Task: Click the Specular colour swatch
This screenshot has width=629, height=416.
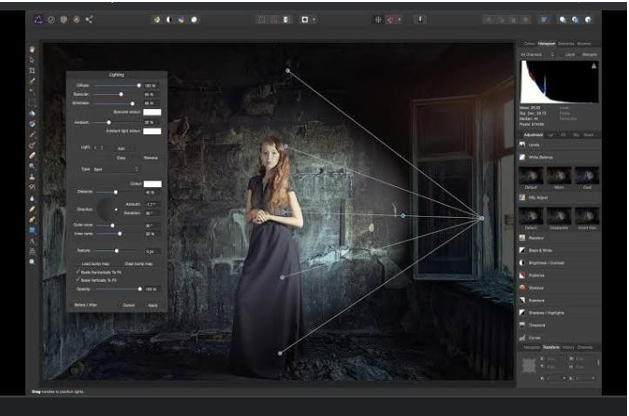Action: [152, 111]
